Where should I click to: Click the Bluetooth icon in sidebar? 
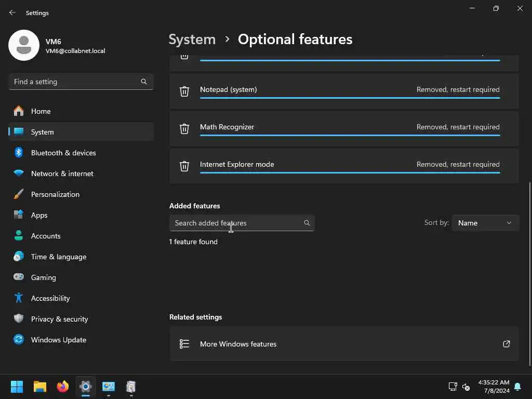19,152
